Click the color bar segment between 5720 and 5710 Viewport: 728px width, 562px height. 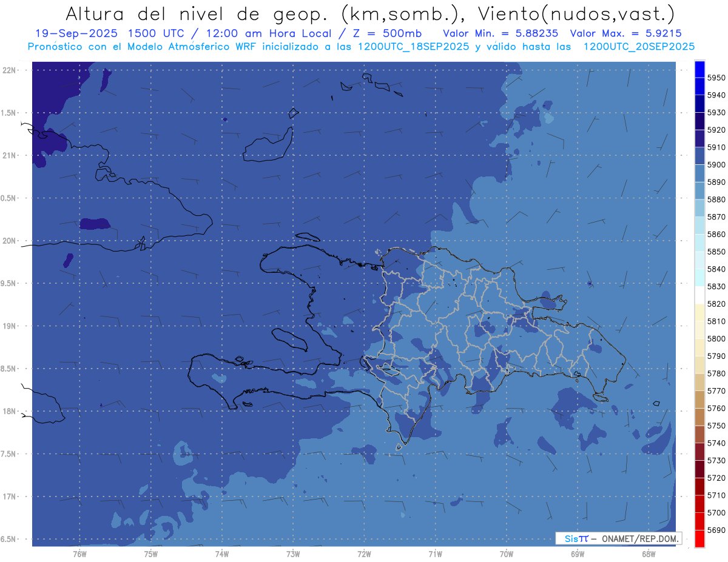click(699, 486)
